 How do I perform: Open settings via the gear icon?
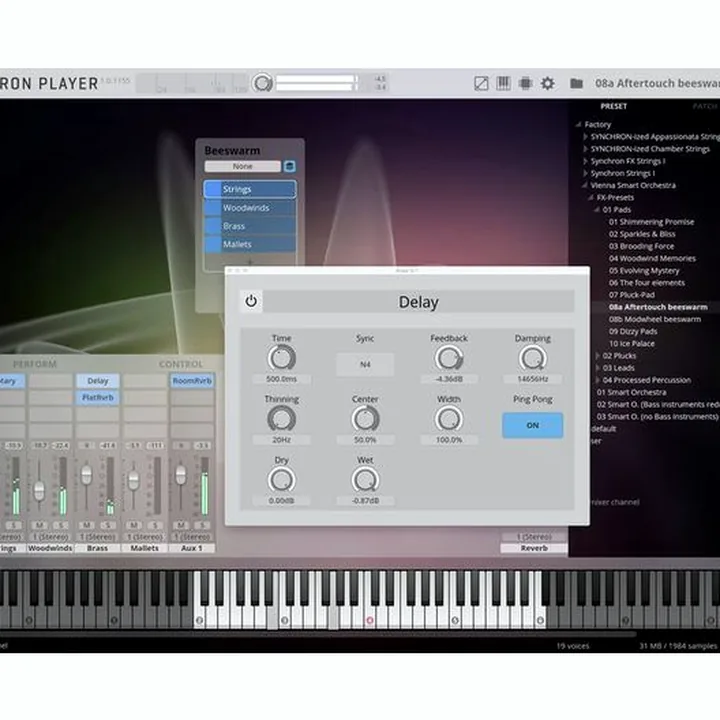pyautogui.click(x=547, y=83)
